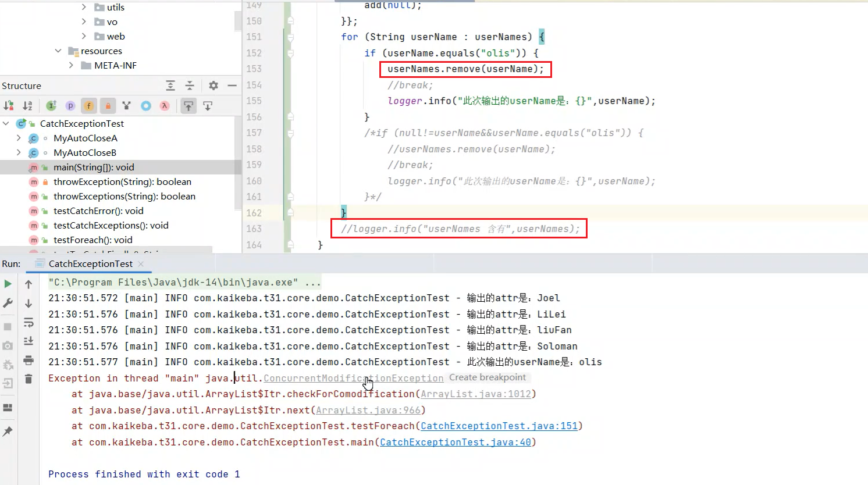Expand all nodes in Structure panel
Screen dimensions: 868x485
(x=170, y=85)
